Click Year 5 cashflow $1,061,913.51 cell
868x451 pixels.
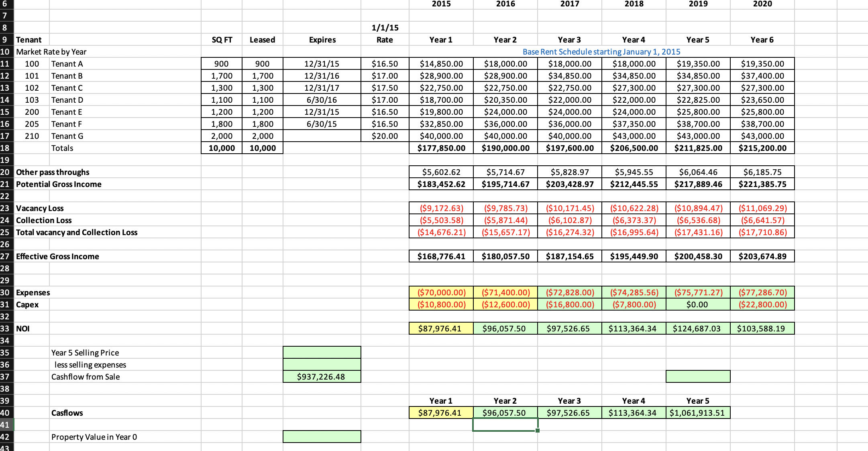point(698,413)
